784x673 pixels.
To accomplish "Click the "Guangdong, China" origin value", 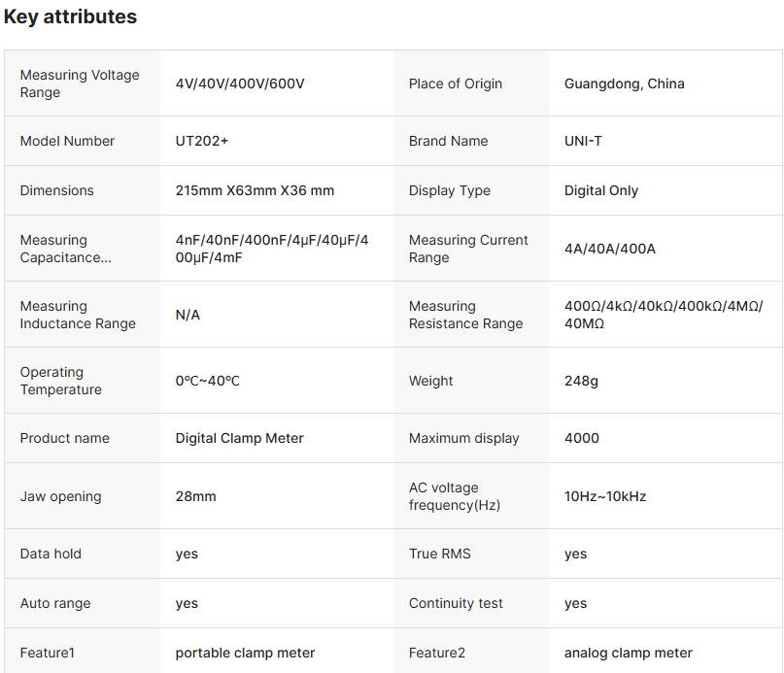I will [x=624, y=84].
